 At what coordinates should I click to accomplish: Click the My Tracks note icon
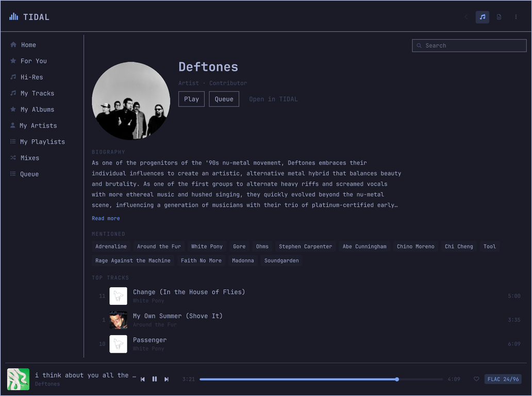(x=13, y=93)
